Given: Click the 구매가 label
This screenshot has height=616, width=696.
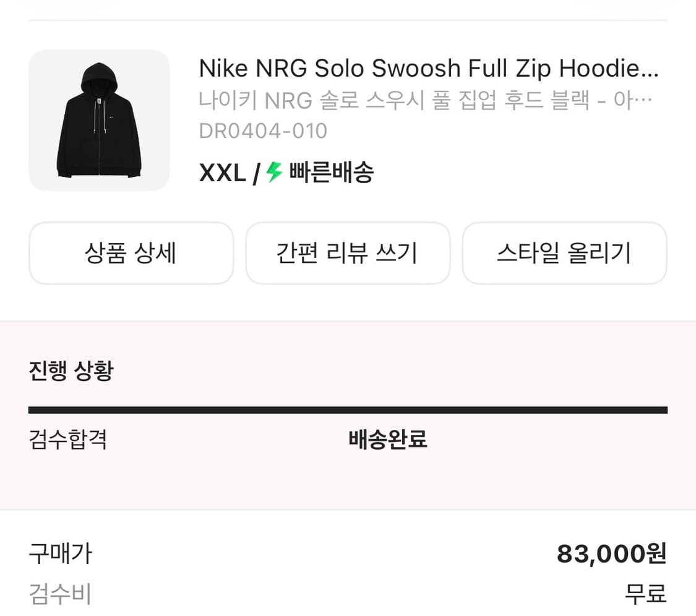Looking at the screenshot, I should 60,554.
